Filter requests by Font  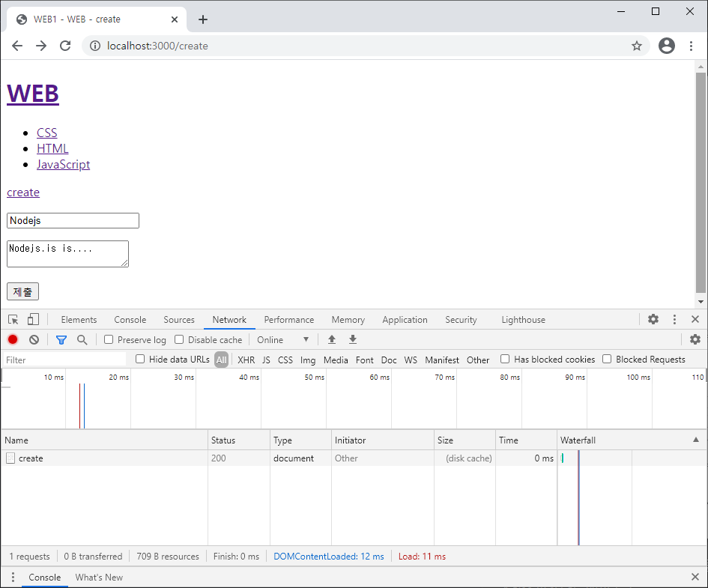pos(364,360)
